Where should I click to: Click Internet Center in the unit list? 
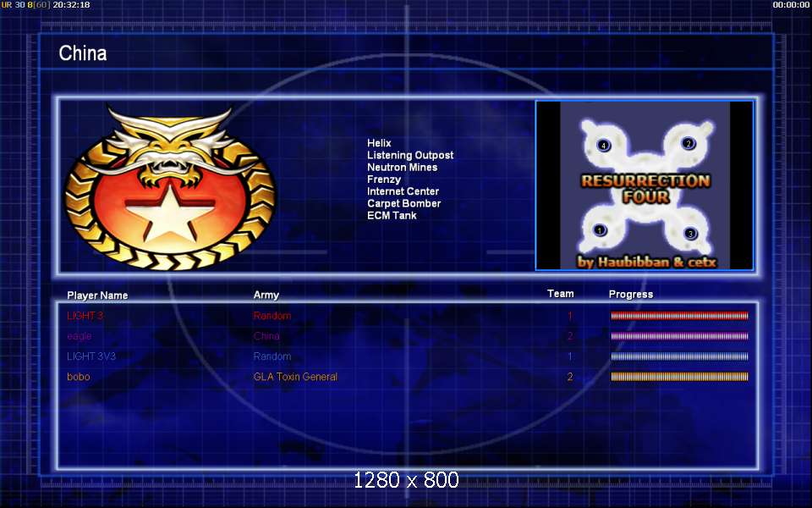403,191
